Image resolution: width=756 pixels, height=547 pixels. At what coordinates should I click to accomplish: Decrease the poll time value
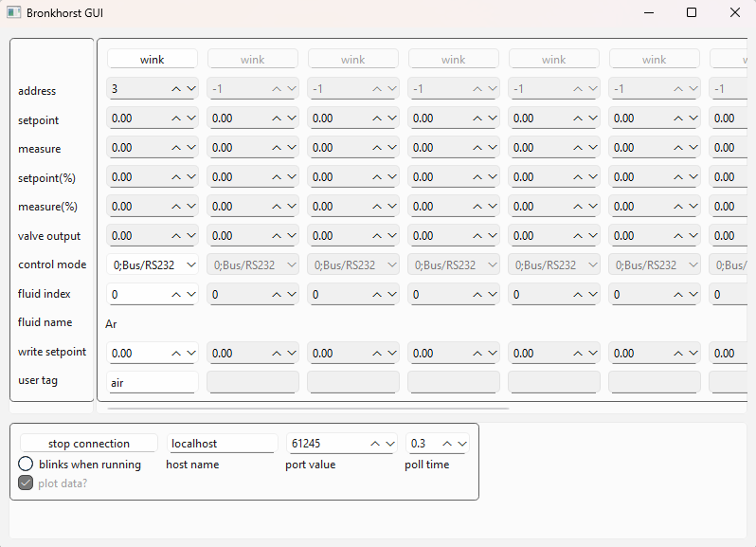point(461,444)
